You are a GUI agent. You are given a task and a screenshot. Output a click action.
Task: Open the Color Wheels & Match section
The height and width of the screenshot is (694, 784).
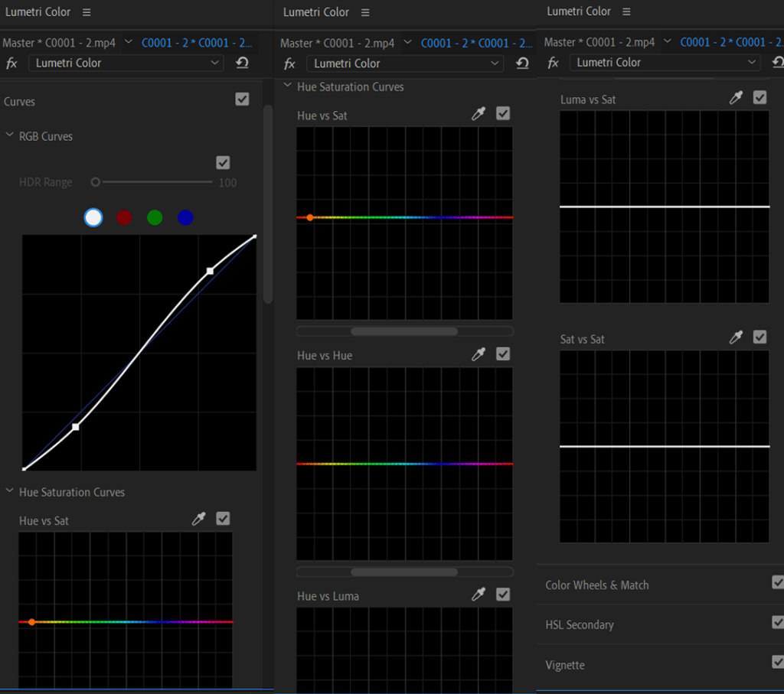597,585
